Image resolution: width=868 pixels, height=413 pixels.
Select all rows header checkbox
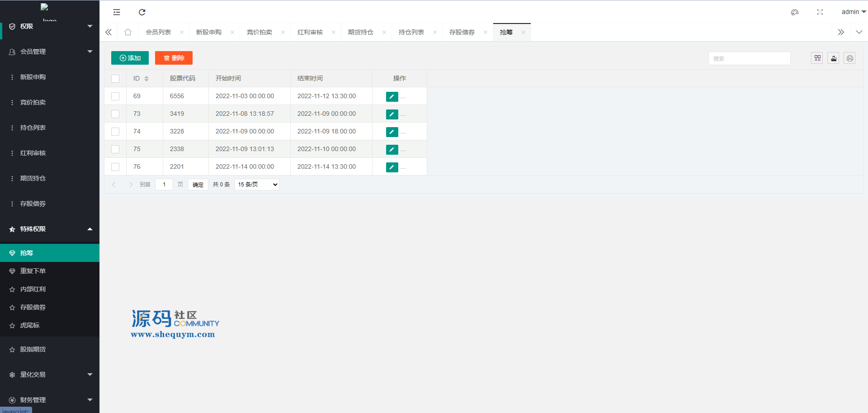click(115, 79)
